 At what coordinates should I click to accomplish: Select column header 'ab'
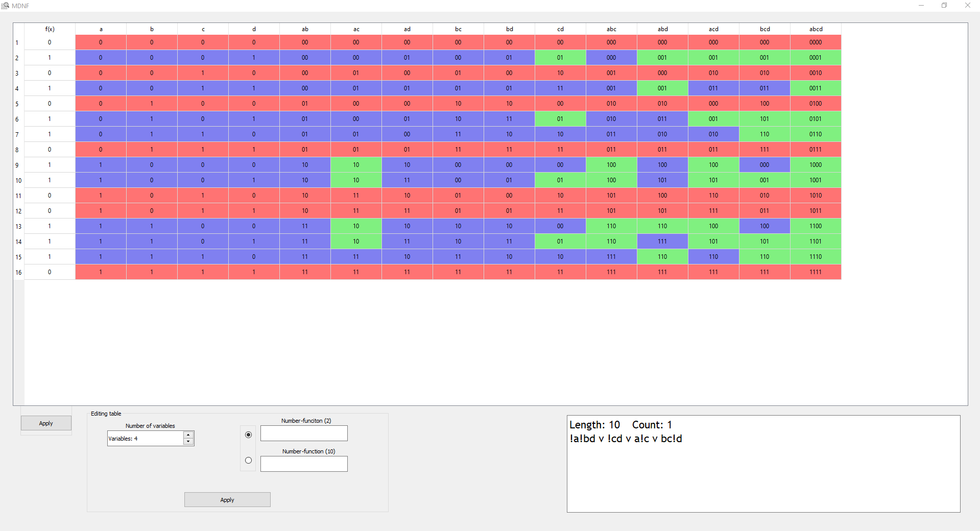pyautogui.click(x=305, y=29)
